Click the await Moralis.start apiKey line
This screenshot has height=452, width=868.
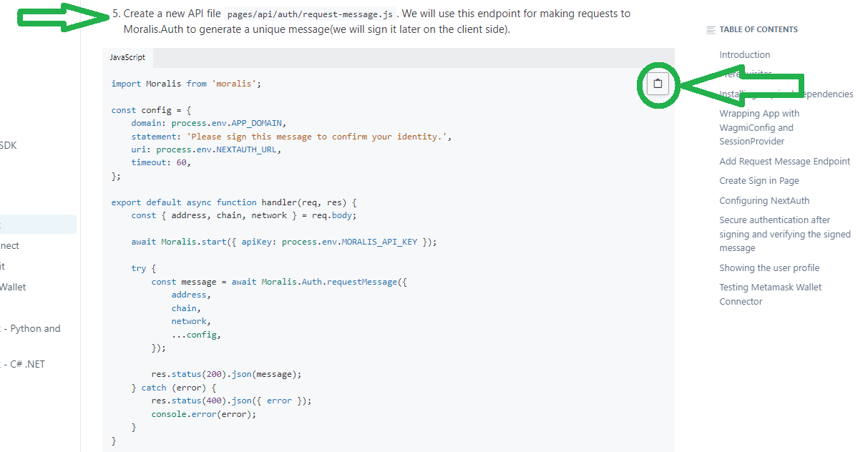click(x=283, y=242)
